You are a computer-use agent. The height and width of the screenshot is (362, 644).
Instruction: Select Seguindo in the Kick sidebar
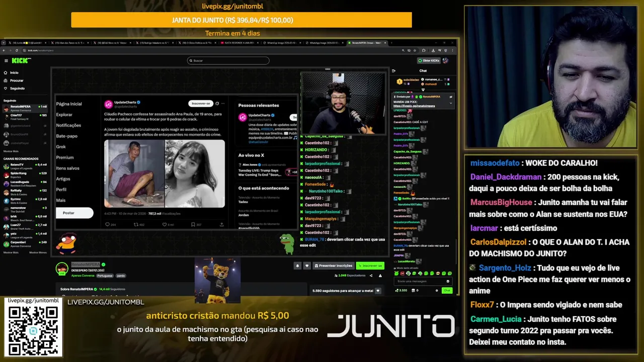[14, 88]
